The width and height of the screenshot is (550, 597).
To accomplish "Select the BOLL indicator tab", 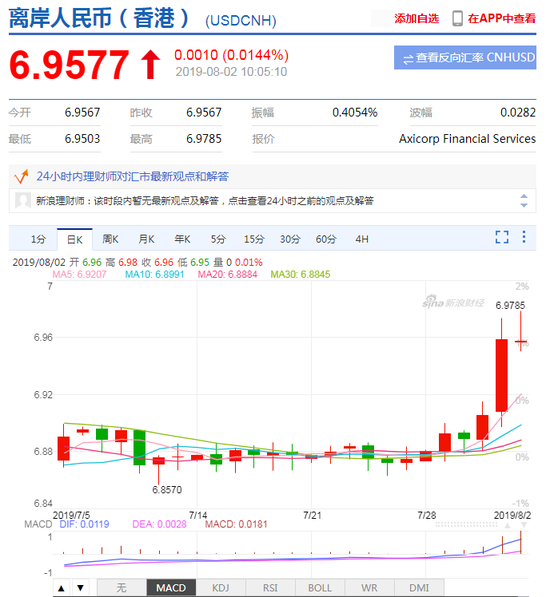I will click(320, 588).
